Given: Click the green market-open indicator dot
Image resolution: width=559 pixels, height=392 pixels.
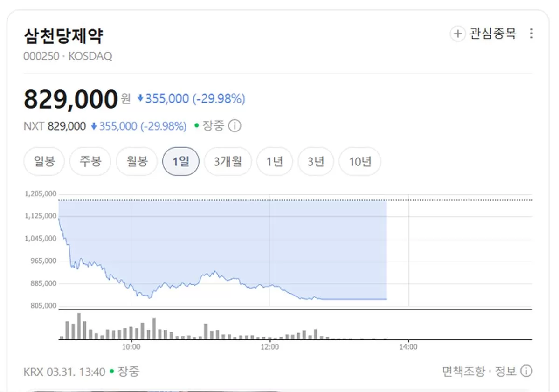Looking at the screenshot, I should coord(197,126).
